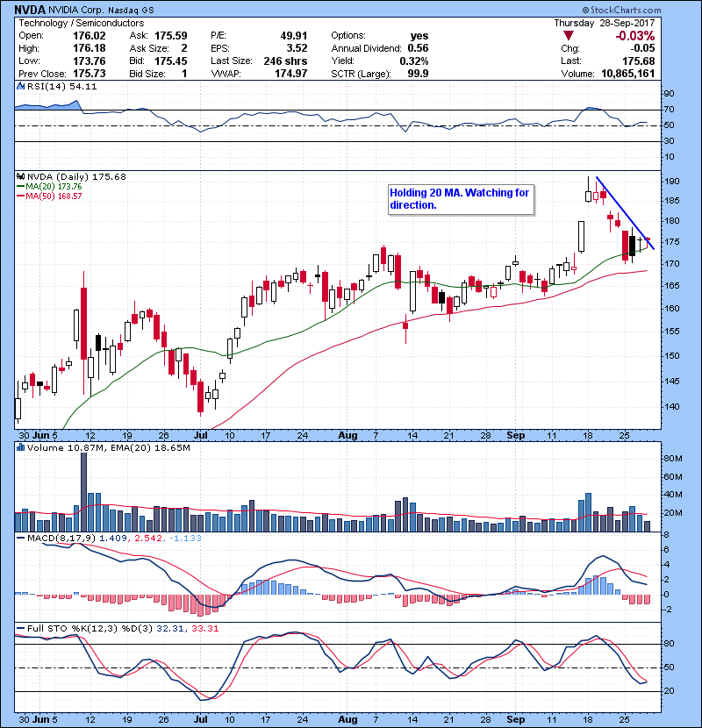This screenshot has height=728, width=702.
Task: Click the EPS value 3.52
Action: pyautogui.click(x=297, y=48)
